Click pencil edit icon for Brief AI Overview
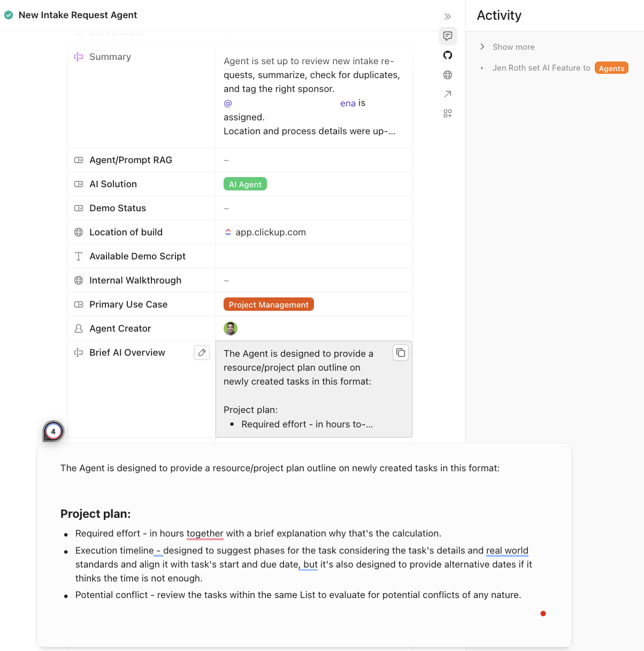The image size is (644, 651). click(202, 353)
